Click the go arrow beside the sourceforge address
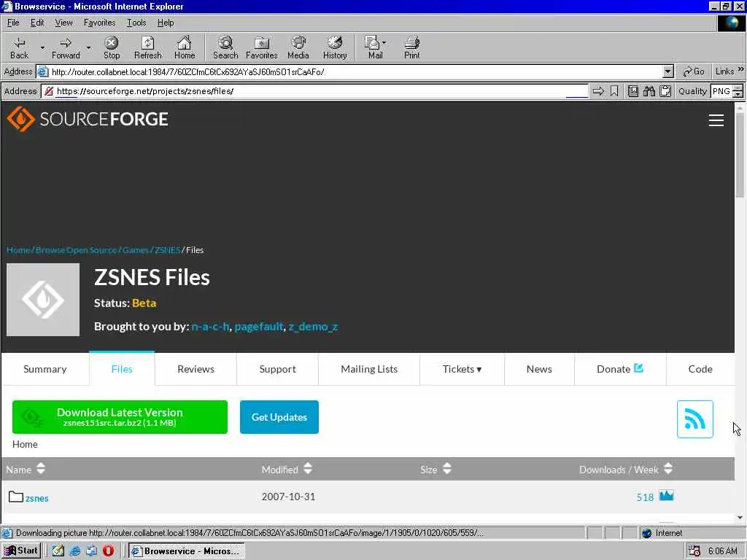The image size is (747, 560). tap(598, 91)
